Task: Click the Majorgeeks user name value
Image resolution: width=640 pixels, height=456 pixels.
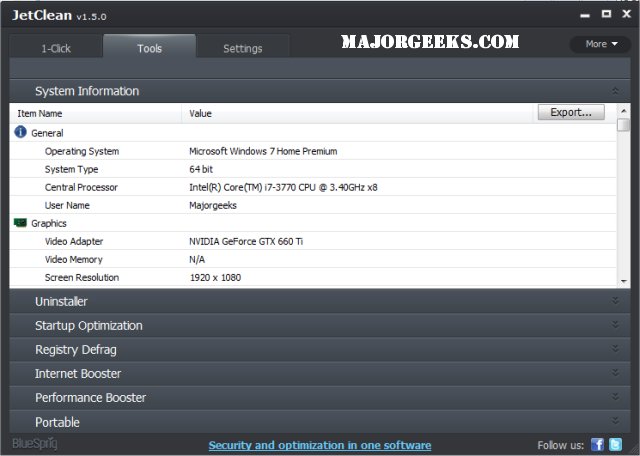Action: click(x=213, y=206)
